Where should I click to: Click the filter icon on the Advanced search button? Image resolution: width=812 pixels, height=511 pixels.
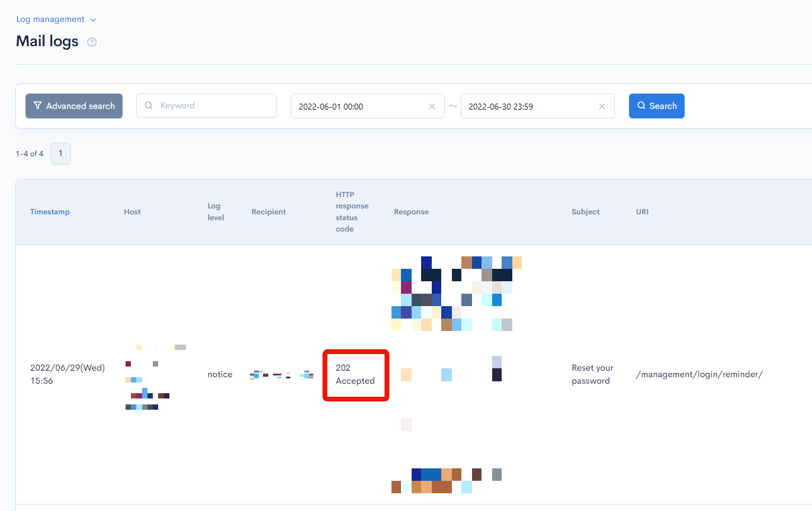[37, 105]
